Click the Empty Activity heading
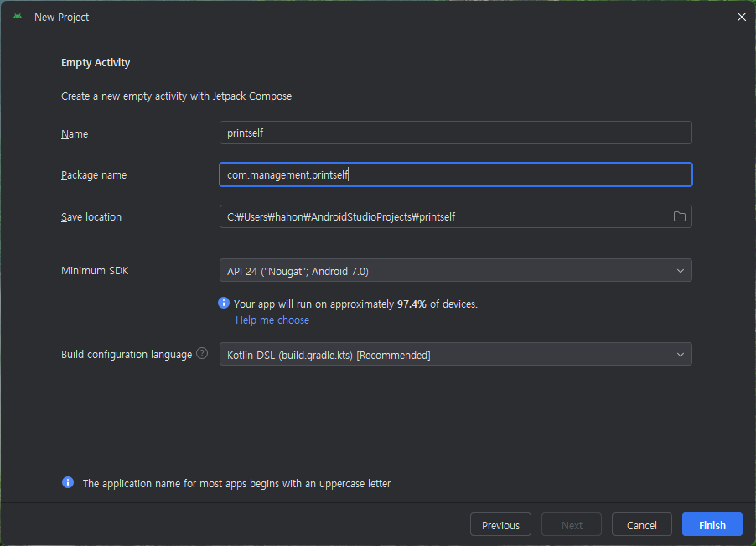756x546 pixels. tap(96, 63)
